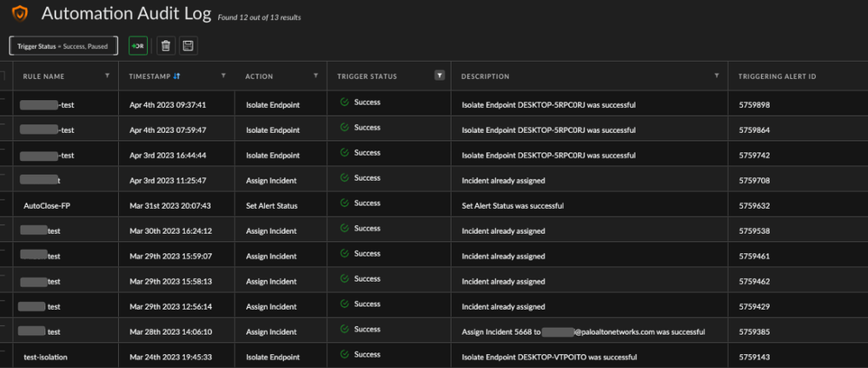Select the checkbox for the AutoClose-FP row
868x368 pixels.
[x=3, y=205]
